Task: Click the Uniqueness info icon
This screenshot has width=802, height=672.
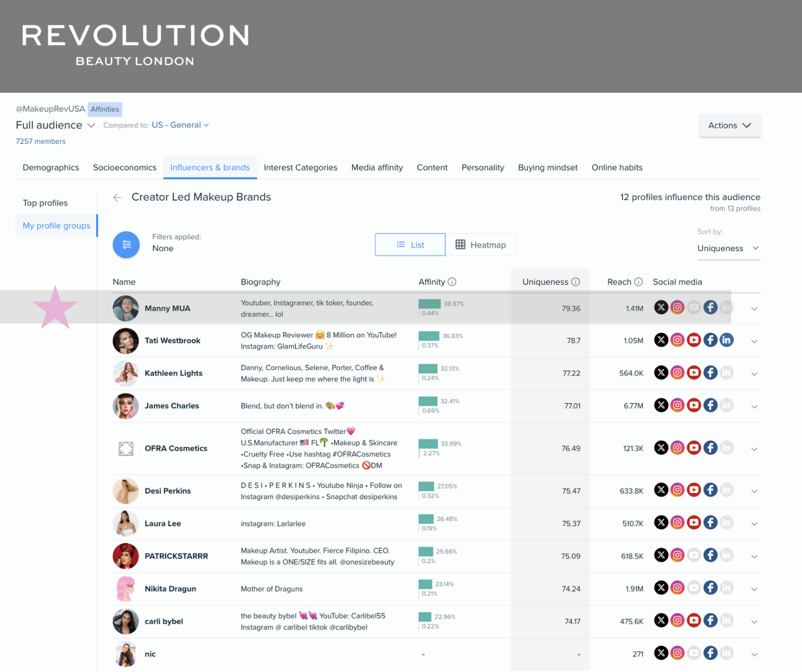Action: [576, 282]
